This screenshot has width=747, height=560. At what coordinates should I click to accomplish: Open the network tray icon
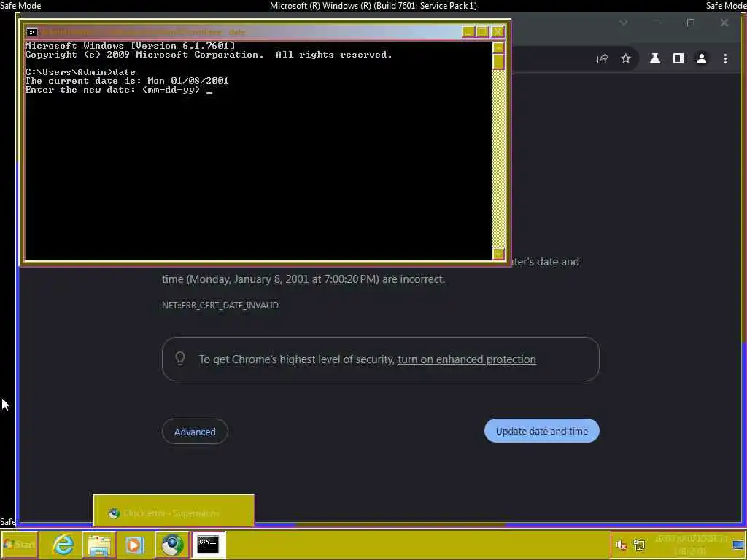click(x=639, y=544)
